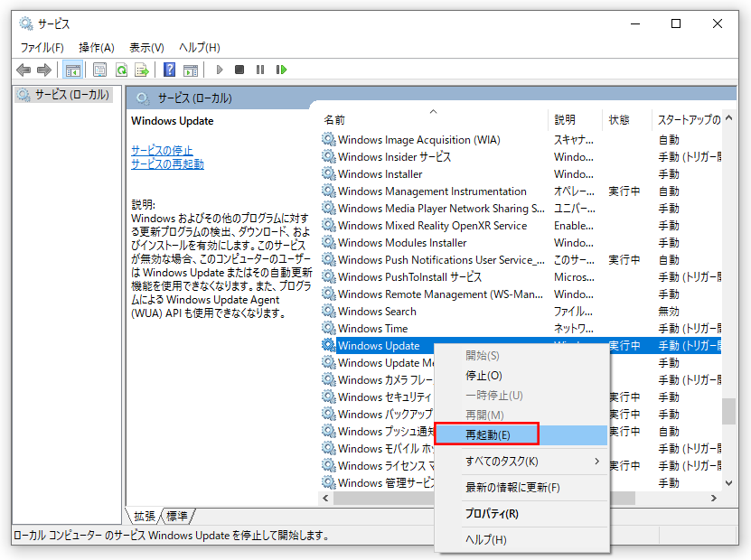Screen dimensions: 751x560
Task: Sort by the 名前 column header
Action: point(433,119)
